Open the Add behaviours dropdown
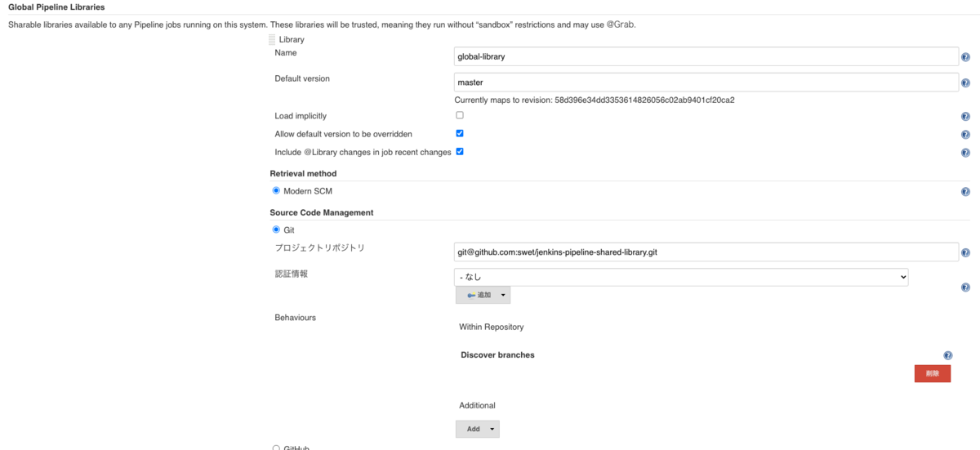Image resolution: width=980 pixels, height=450 pixels. 477,429
